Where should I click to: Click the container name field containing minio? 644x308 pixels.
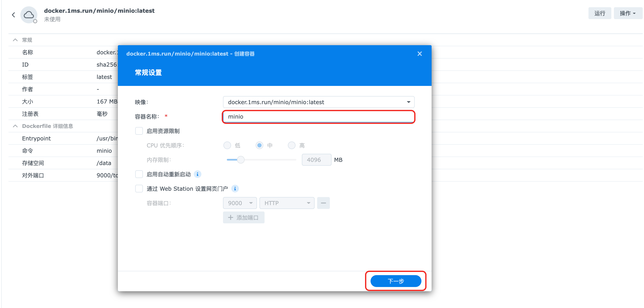pos(318,117)
